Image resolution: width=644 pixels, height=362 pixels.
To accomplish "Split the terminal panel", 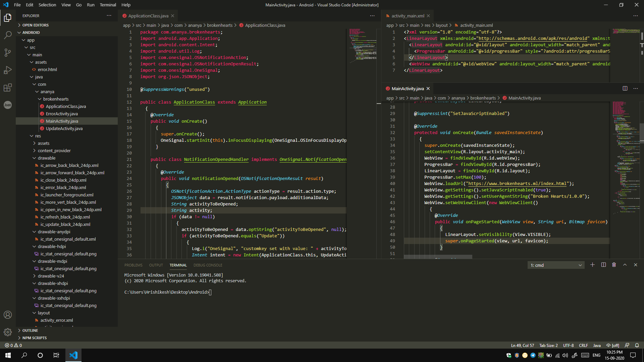I will pyautogui.click(x=603, y=265).
